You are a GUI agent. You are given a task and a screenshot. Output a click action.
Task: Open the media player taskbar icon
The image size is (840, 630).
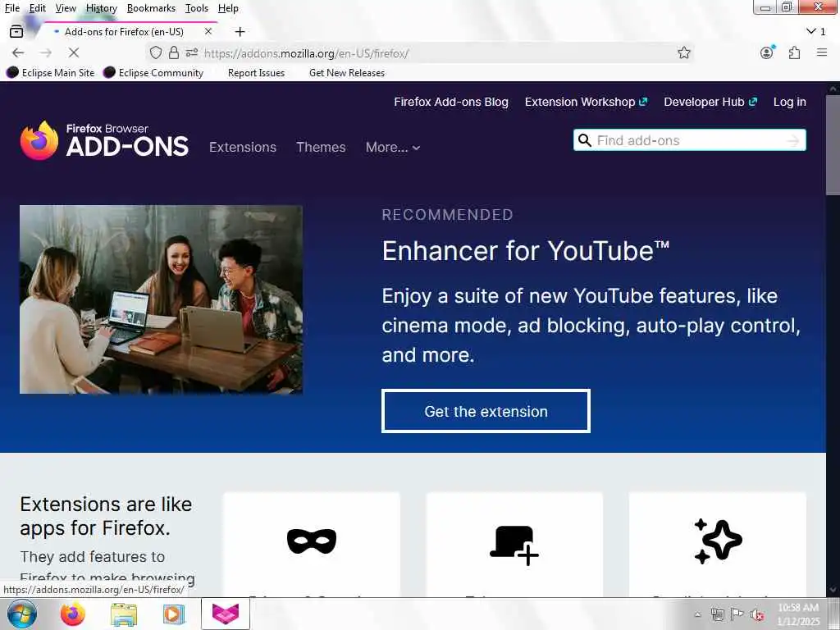[x=174, y=614]
